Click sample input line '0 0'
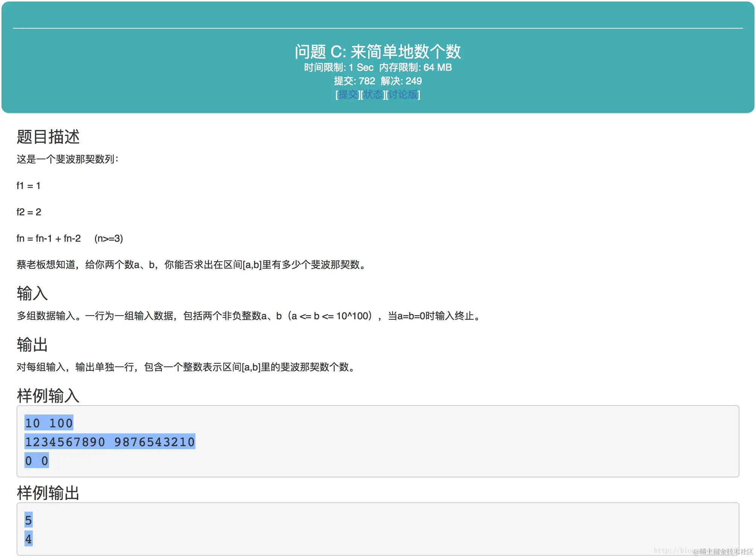Viewport: 756px width, 558px height. click(x=37, y=461)
